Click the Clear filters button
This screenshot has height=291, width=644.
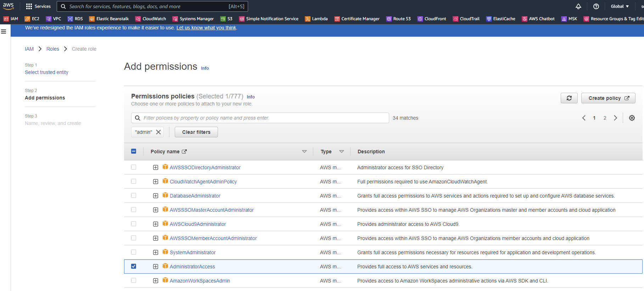(196, 132)
